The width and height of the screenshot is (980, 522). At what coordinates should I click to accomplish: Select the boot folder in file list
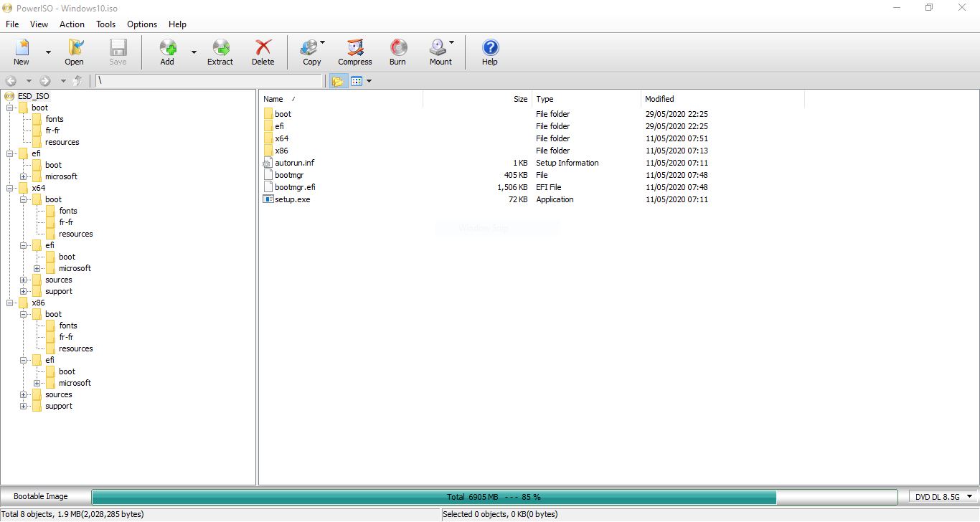(283, 114)
